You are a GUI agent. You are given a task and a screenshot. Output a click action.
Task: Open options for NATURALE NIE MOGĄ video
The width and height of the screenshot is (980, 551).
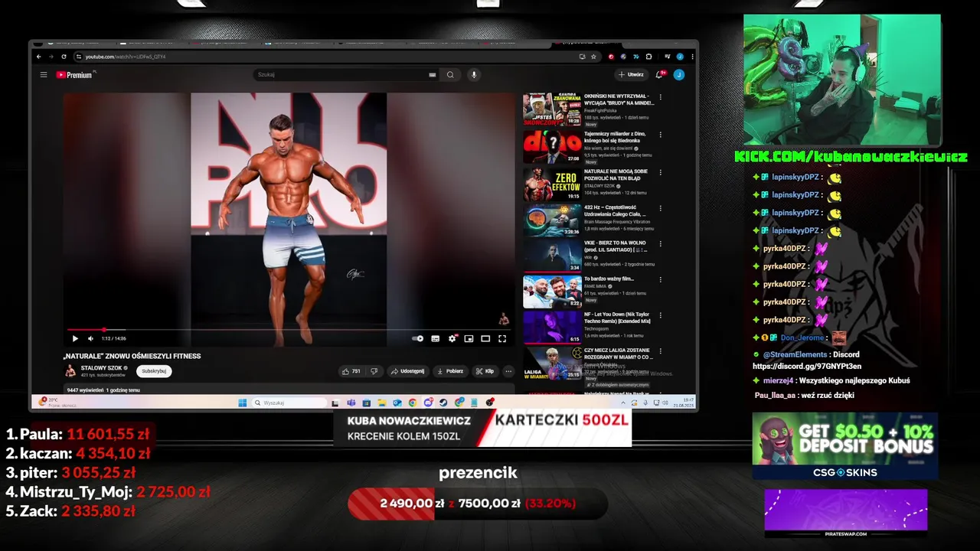(x=661, y=171)
